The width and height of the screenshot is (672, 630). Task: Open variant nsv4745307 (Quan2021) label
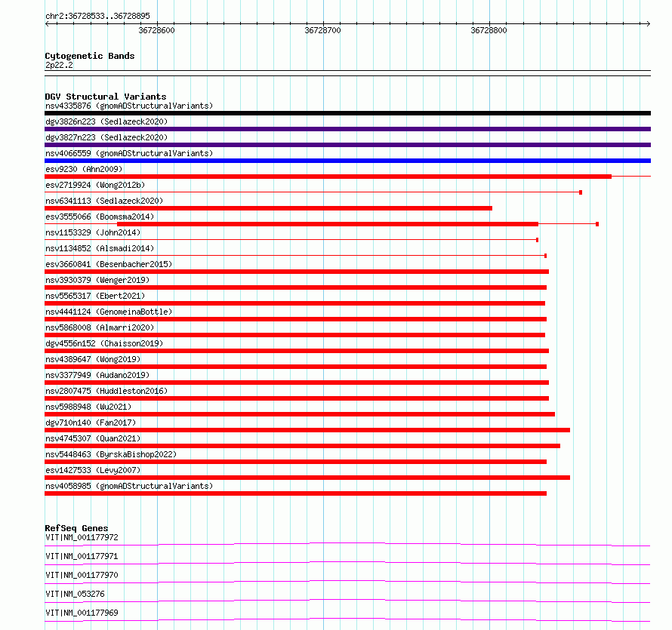coord(93,438)
